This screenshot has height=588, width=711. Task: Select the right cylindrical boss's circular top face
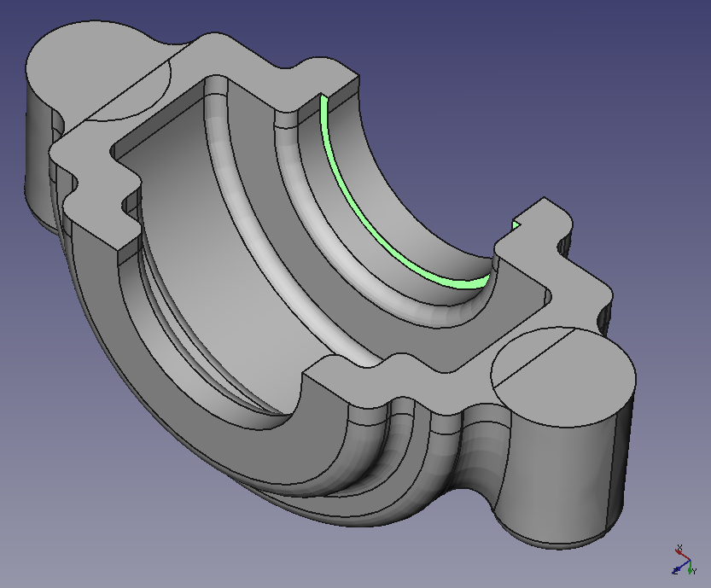(x=563, y=378)
